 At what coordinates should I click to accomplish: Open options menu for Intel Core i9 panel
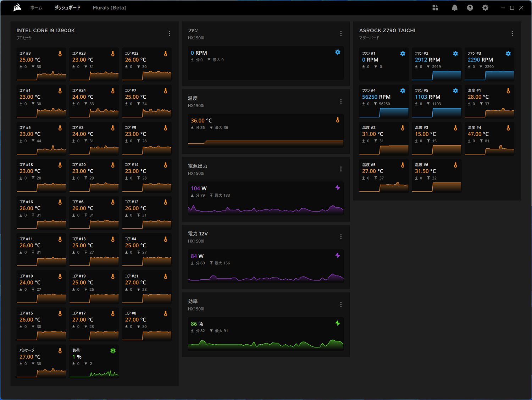click(x=170, y=33)
